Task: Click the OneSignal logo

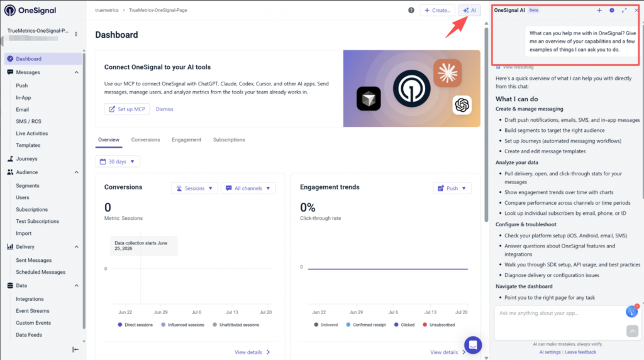Action: (x=30, y=10)
